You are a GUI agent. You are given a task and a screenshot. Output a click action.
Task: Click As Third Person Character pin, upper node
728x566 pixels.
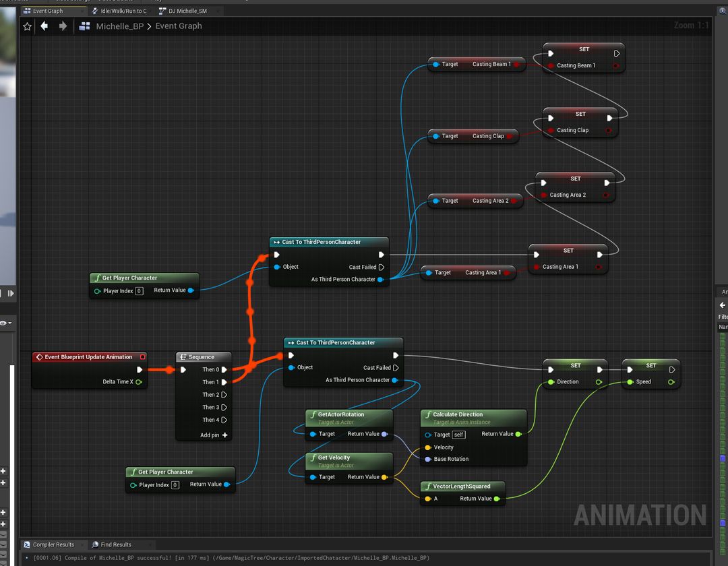pos(380,279)
